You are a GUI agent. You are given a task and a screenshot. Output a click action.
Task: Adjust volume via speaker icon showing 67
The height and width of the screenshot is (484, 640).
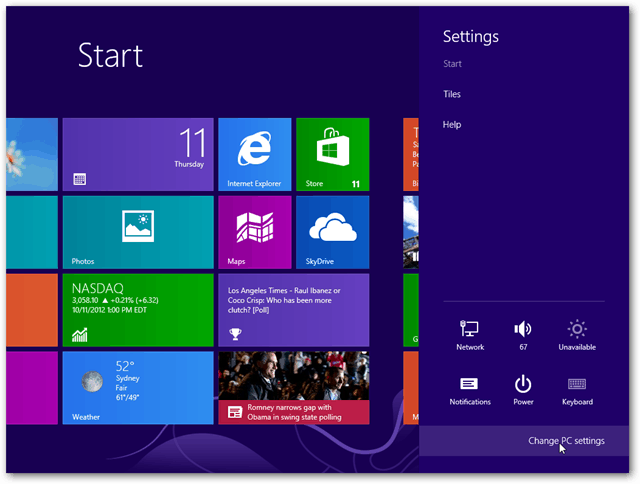click(x=523, y=335)
